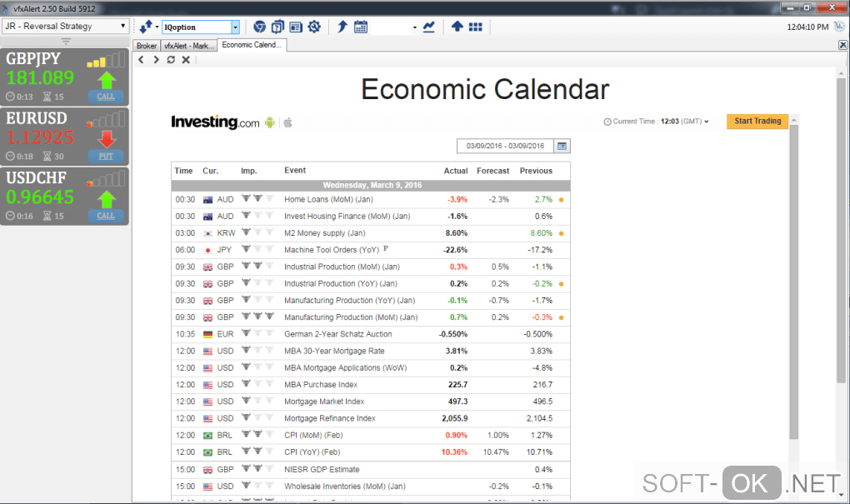Click the green up arrow on USDCHF
This screenshot has width=850, height=504.
[x=107, y=199]
